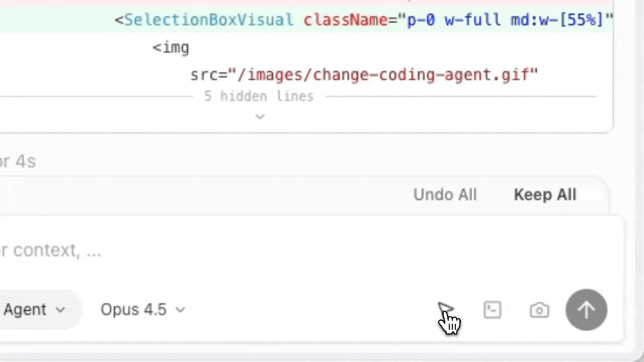644x362 pixels.
Task: Click the SelectionBoxVisual component name
Action: click(208, 20)
